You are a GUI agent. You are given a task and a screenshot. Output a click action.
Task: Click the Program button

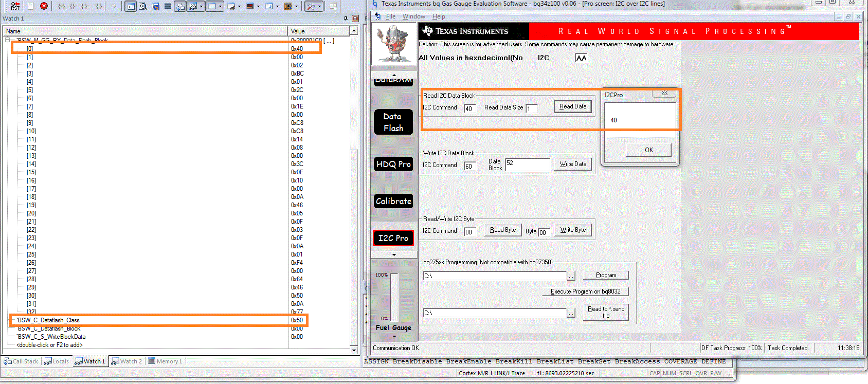coord(606,275)
